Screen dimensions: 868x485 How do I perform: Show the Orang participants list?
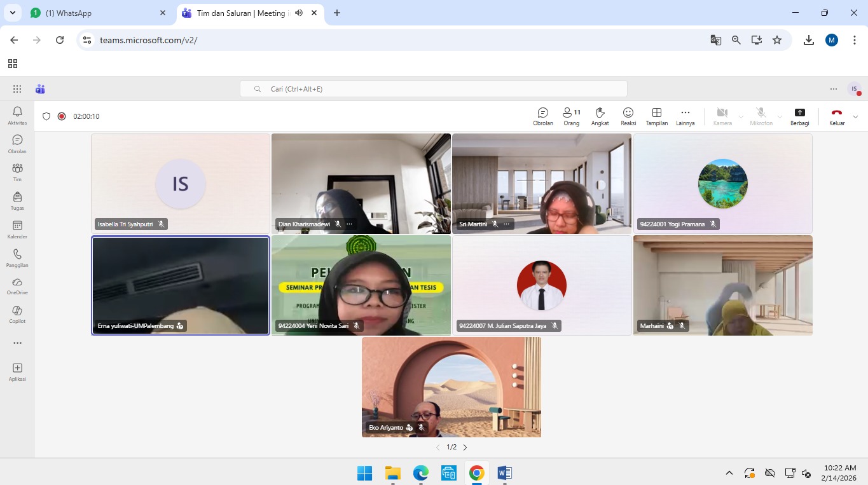[571, 116]
